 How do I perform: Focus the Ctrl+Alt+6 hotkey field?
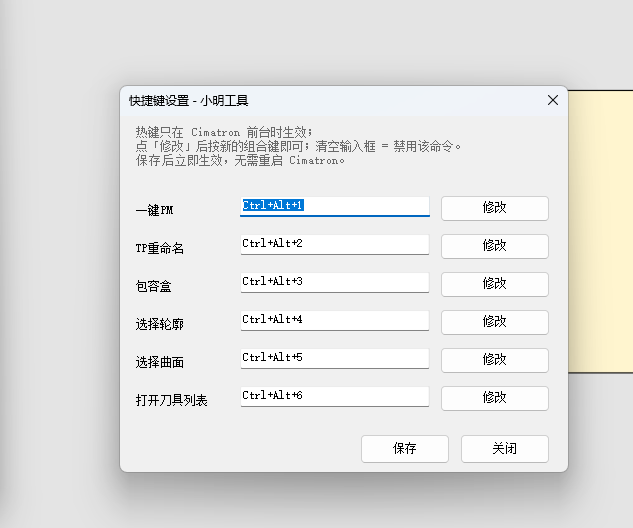pyautogui.click(x=335, y=396)
